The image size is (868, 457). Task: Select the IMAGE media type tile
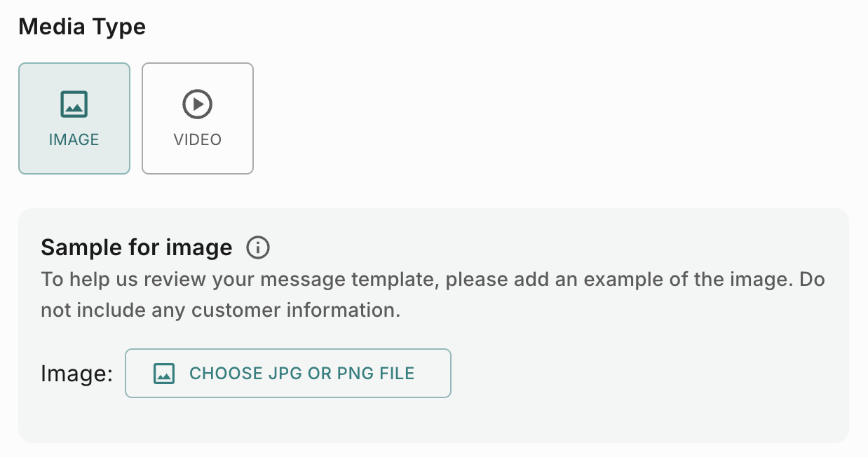pyautogui.click(x=74, y=118)
